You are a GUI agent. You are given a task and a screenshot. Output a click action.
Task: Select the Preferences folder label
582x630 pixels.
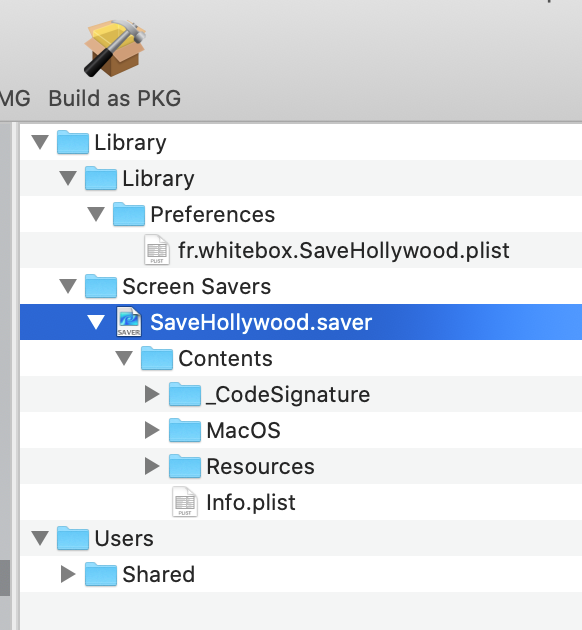[x=212, y=214]
